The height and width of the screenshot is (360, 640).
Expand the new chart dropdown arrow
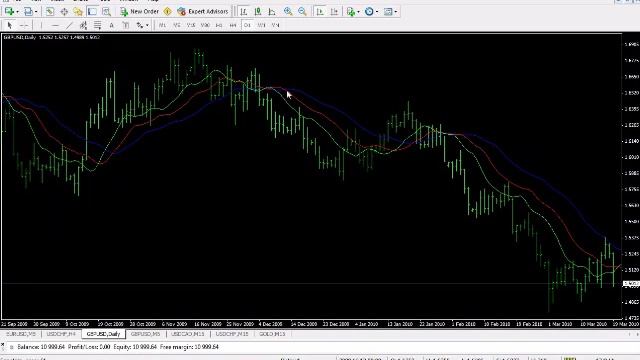tap(17, 12)
